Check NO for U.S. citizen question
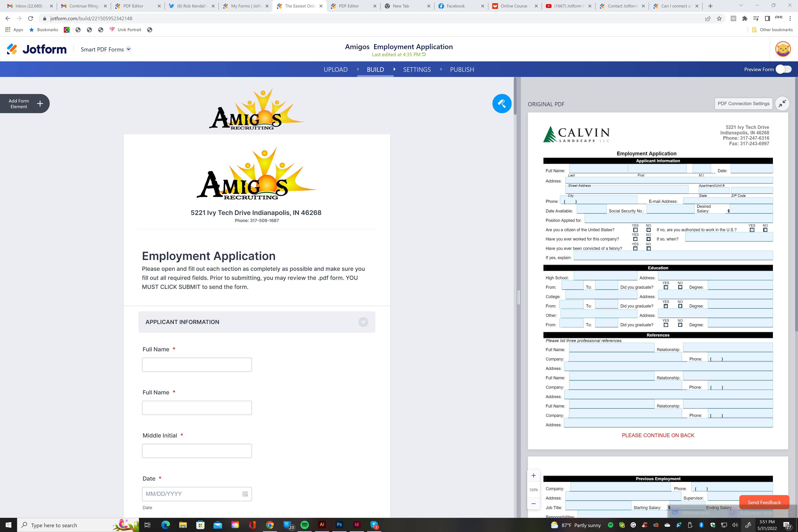798x532 pixels. [x=649, y=230]
